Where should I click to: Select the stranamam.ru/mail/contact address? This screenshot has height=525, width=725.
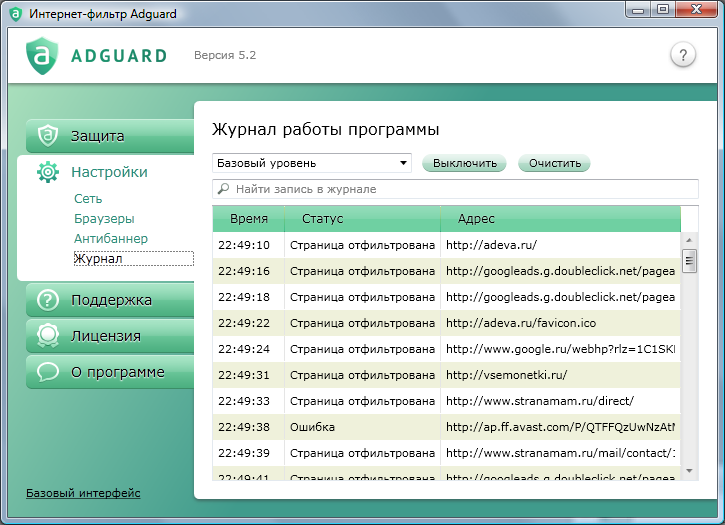click(x=560, y=453)
